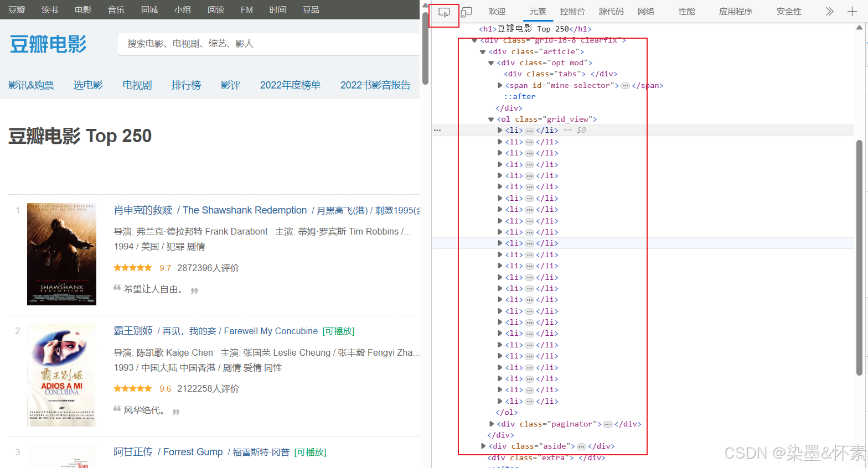Go to 影评 section

pos(231,85)
